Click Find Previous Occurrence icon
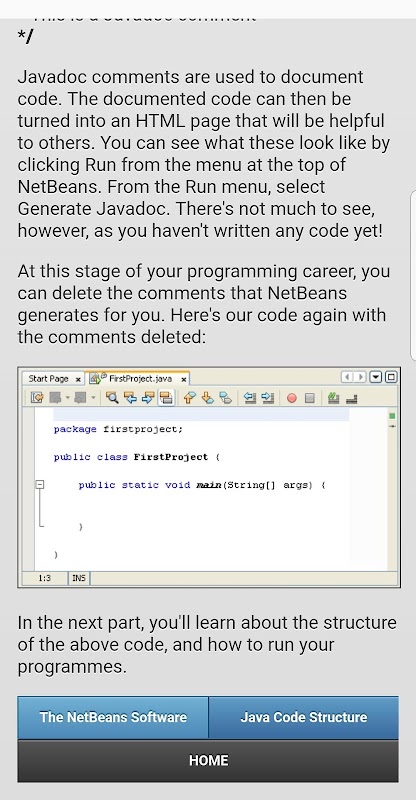Viewport: 416px width, 800px height. click(131, 398)
